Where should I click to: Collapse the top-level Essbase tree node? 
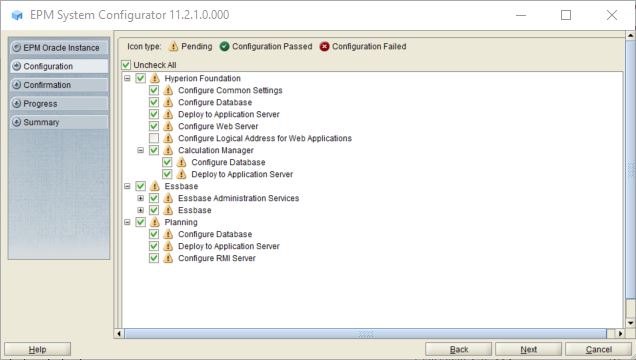pos(127,186)
